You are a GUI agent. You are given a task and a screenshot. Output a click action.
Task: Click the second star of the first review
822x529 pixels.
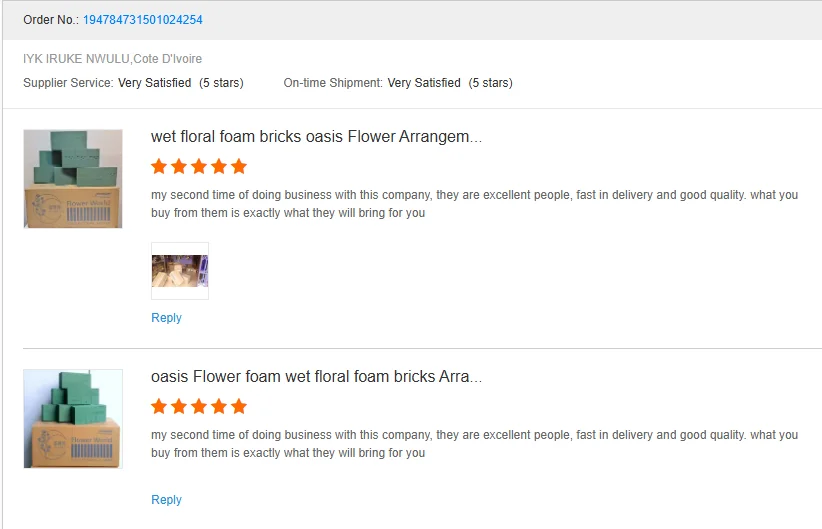click(179, 166)
